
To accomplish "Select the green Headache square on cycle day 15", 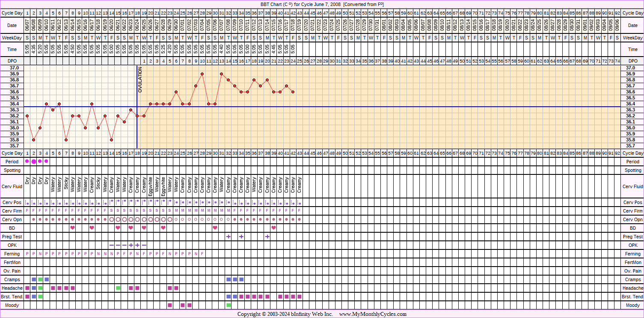I will click(118, 288).
